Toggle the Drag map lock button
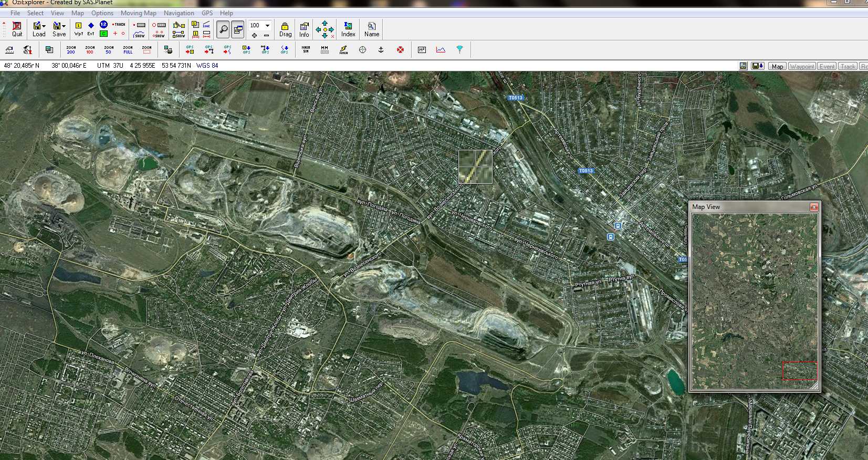 pos(285,29)
